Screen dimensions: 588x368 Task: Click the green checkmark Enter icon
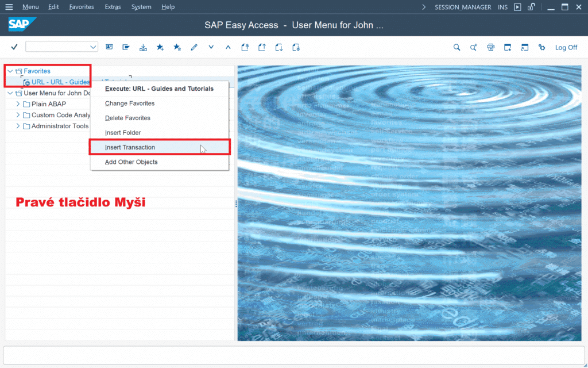pyautogui.click(x=14, y=47)
